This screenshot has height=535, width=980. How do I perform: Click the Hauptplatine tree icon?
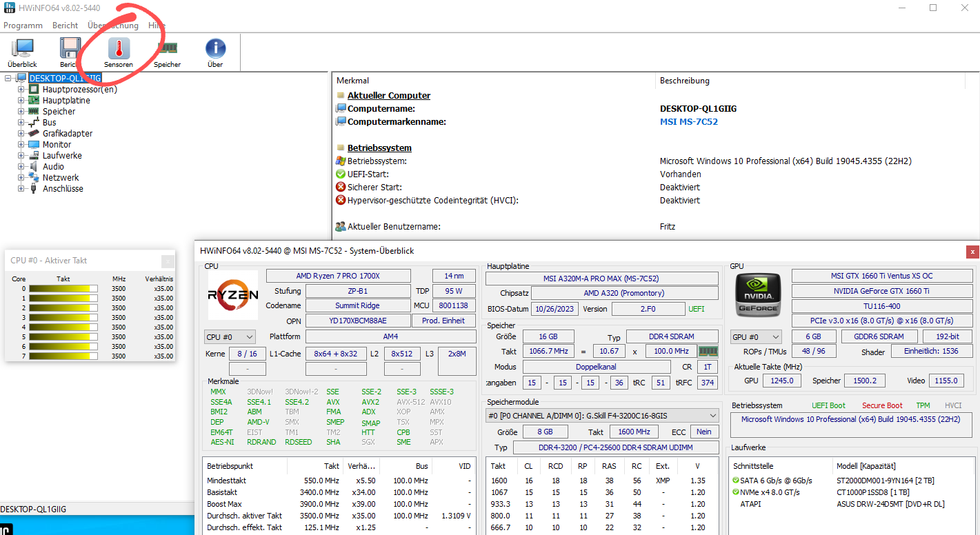34,100
